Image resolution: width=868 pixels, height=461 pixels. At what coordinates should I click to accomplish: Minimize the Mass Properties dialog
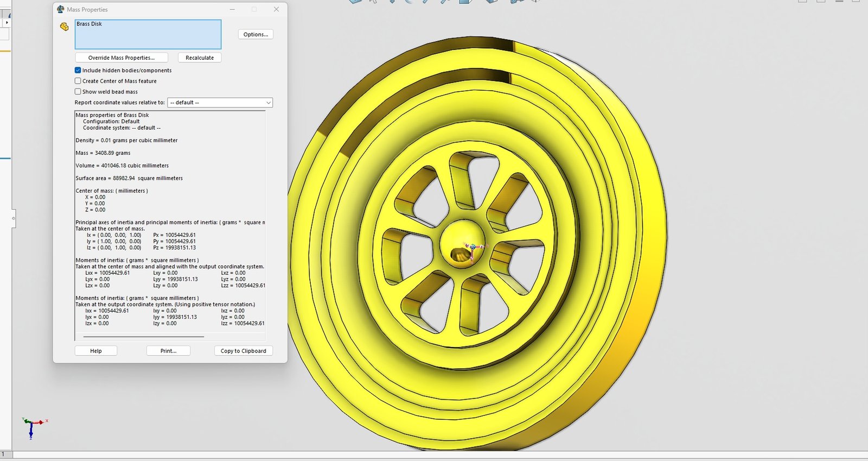click(232, 9)
